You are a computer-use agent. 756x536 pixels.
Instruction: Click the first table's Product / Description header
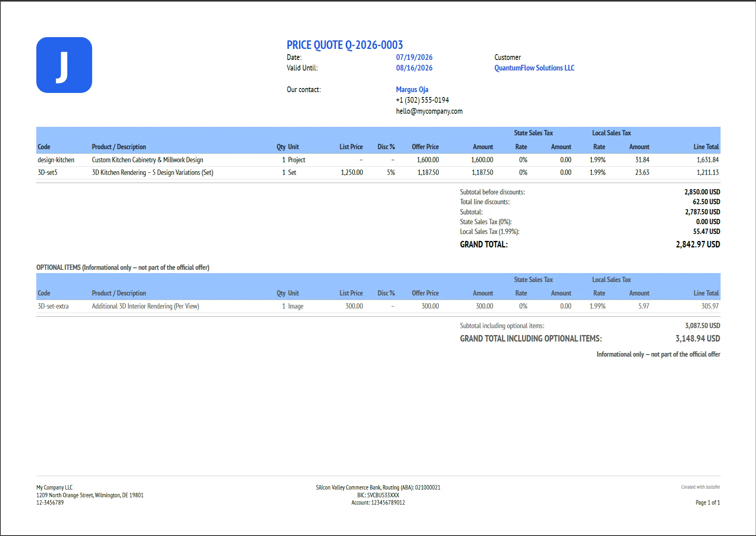tap(119, 147)
